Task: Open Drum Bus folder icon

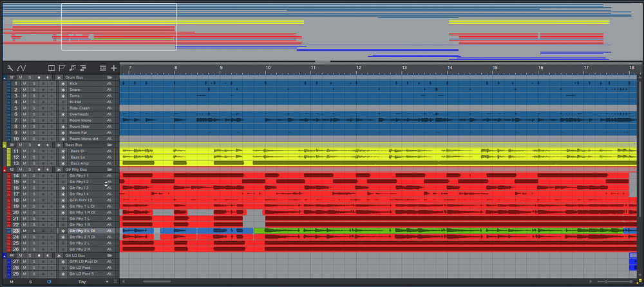Action: [109, 77]
